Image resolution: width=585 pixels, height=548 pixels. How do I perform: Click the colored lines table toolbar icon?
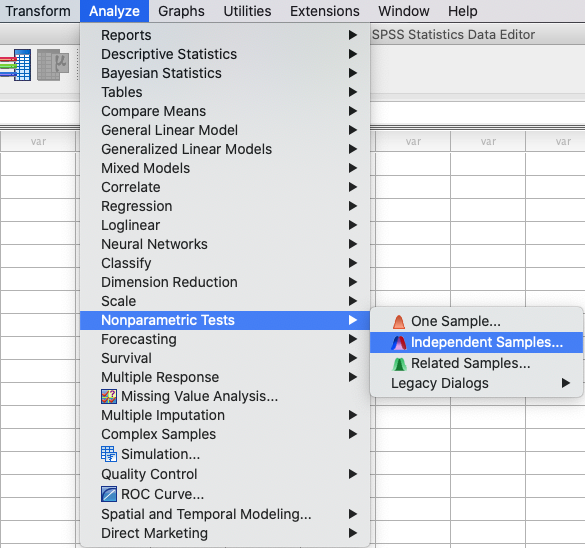(x=16, y=65)
